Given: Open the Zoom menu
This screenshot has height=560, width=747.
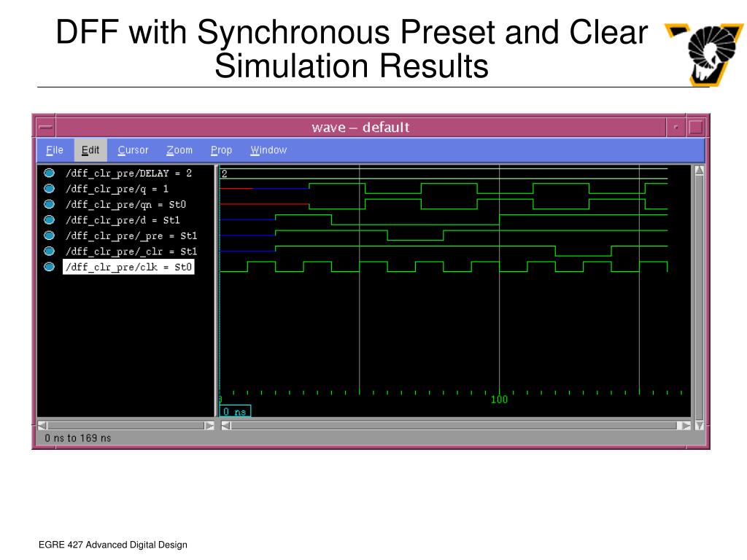Looking at the screenshot, I should pos(179,150).
